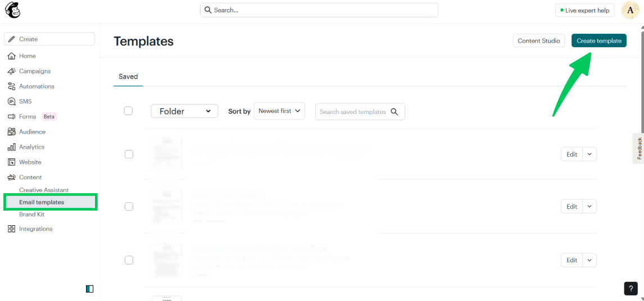Click the SMS chat bubble icon
The image size is (644, 301).
pos(11,102)
